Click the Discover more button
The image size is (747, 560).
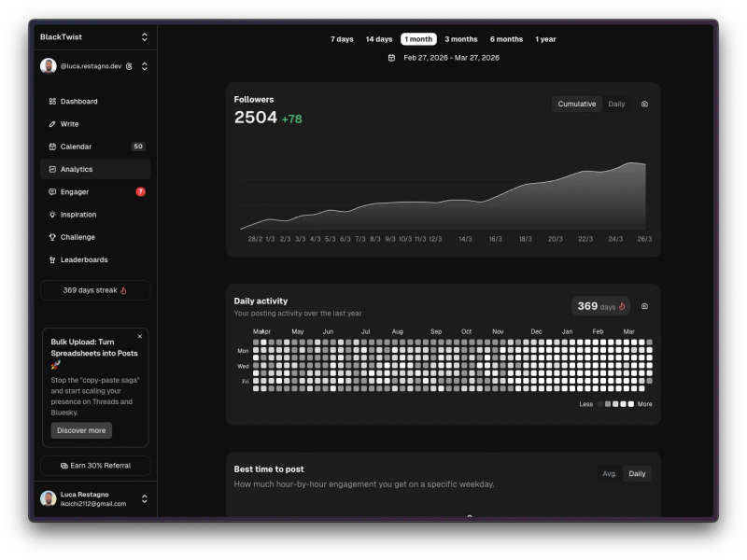pyautogui.click(x=80, y=430)
